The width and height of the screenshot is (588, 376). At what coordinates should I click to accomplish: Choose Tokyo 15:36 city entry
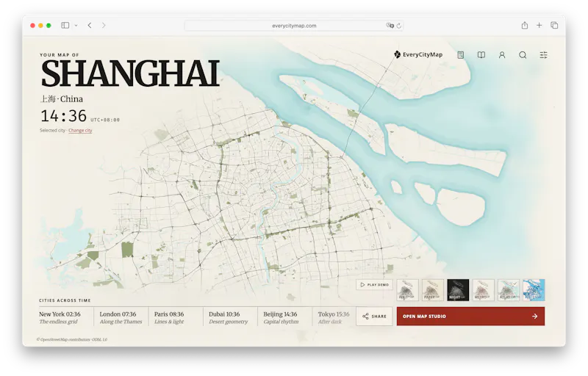(334, 317)
